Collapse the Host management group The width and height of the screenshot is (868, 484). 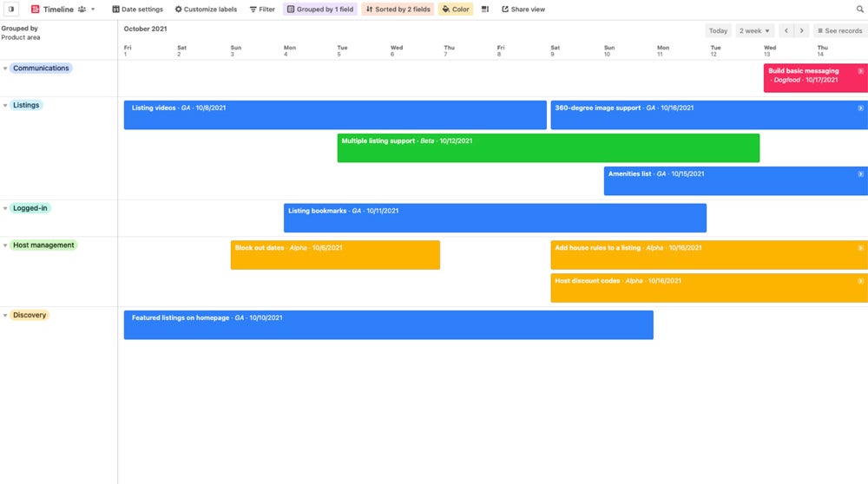[5, 245]
